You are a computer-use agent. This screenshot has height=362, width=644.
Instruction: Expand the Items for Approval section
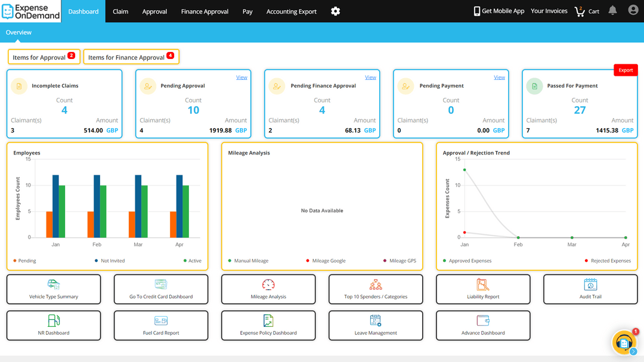pos(44,56)
